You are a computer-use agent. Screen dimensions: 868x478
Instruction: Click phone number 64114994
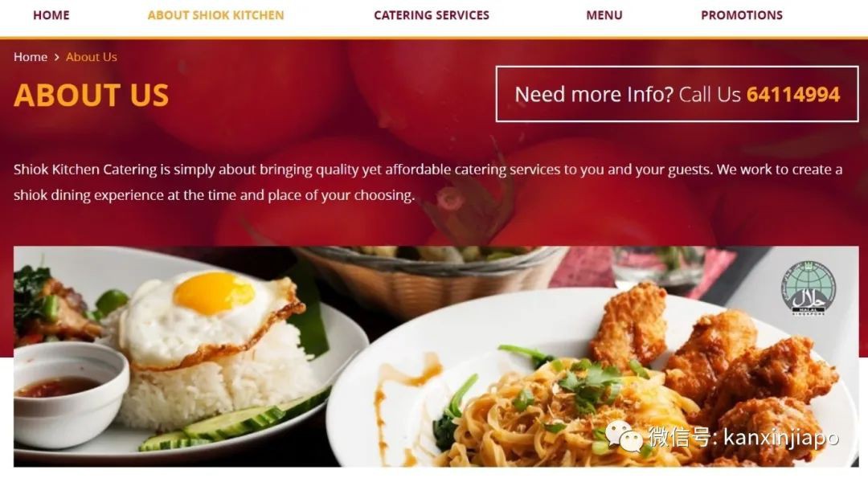pos(792,95)
